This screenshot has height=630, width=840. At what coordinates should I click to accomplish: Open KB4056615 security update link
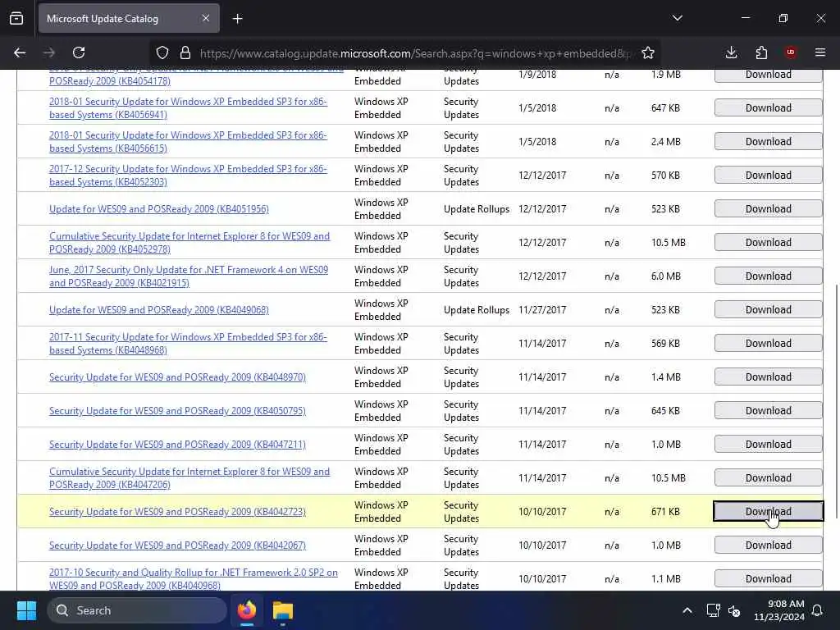pos(188,141)
